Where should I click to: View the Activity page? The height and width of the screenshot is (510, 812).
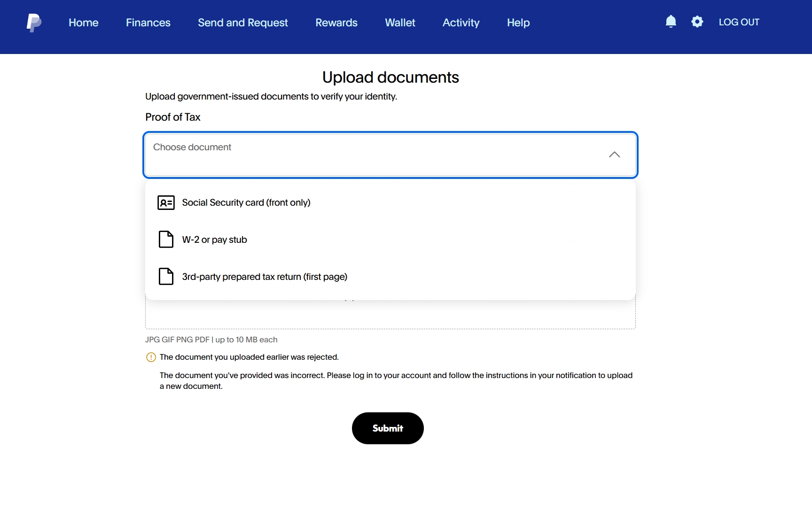(x=461, y=23)
